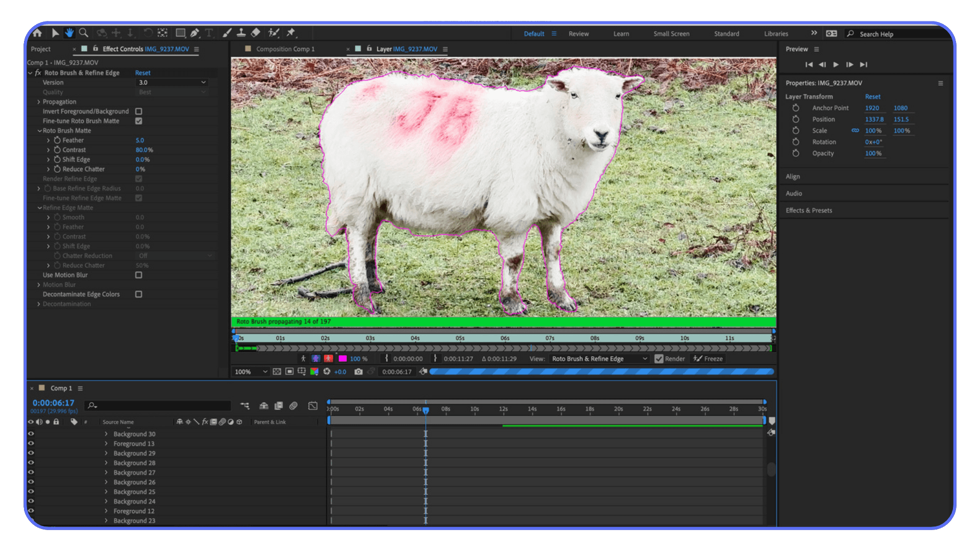Switch to the Type tool

(209, 33)
